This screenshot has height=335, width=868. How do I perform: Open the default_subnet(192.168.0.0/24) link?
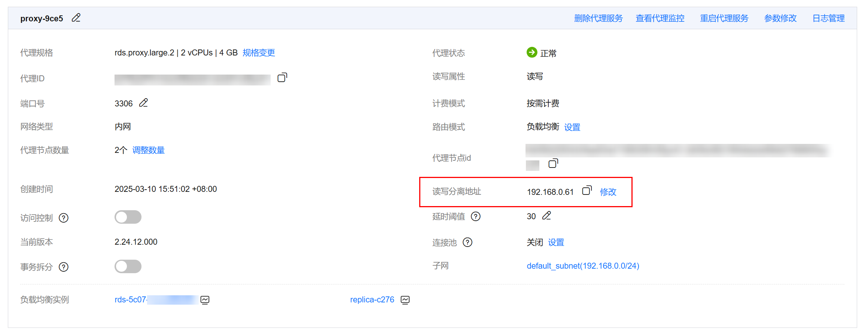pyautogui.click(x=583, y=266)
